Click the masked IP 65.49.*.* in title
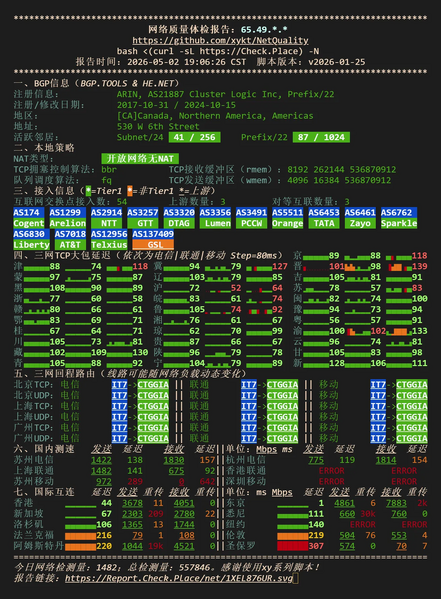The image size is (441, 599). tap(264, 29)
